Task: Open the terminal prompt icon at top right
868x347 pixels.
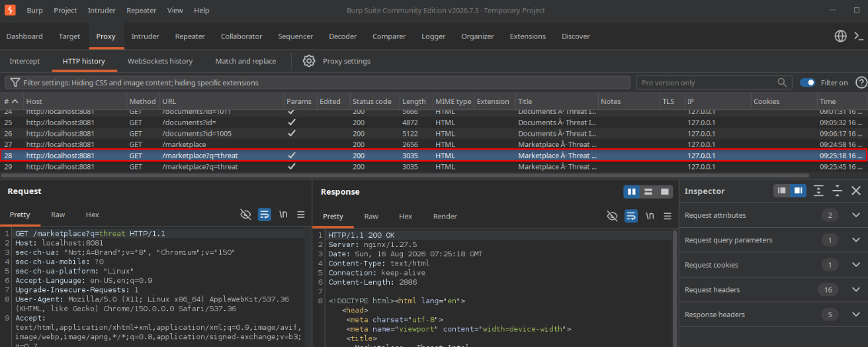Action: [859, 36]
